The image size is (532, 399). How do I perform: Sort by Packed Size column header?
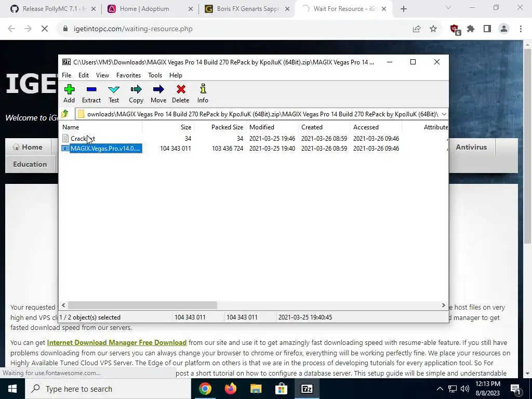tap(220, 127)
